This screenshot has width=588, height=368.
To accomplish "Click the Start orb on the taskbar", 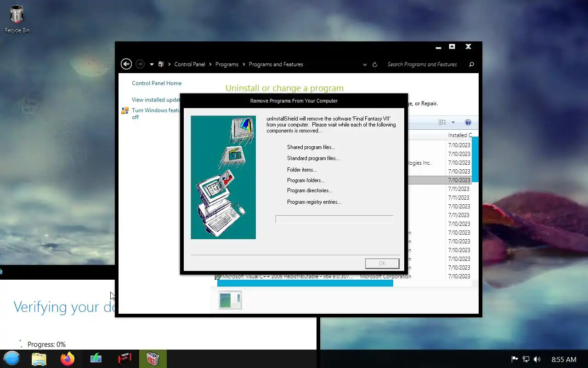I will (12, 359).
